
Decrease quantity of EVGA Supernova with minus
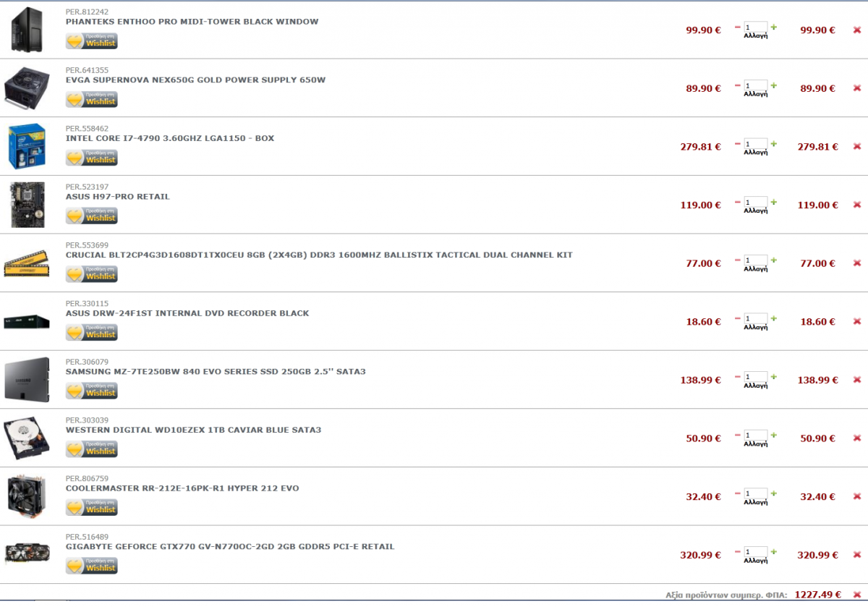737,85
